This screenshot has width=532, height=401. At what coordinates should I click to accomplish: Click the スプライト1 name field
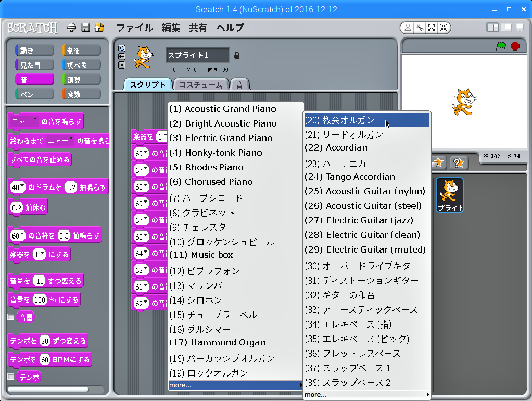(197, 55)
